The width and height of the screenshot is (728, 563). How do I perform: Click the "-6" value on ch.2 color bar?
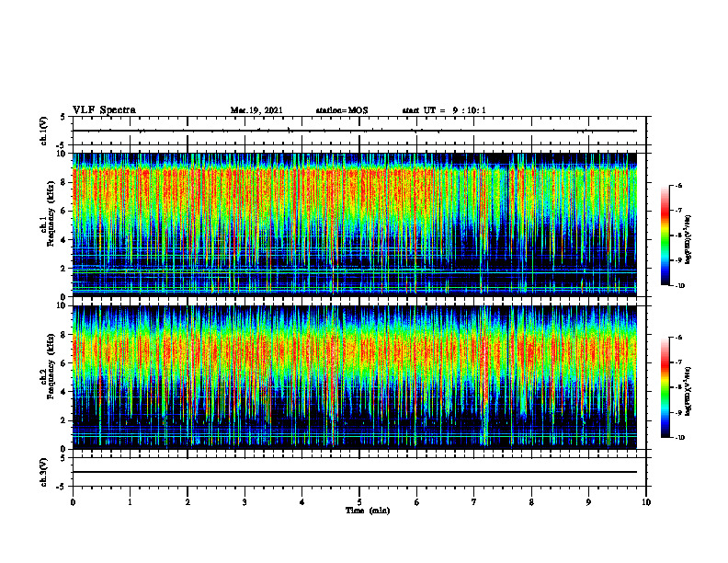coord(678,338)
